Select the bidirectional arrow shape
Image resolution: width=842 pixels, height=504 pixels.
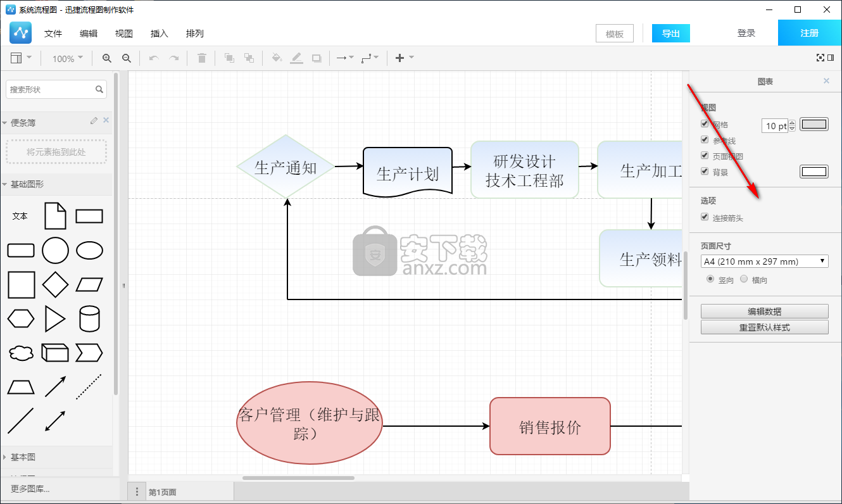point(55,421)
